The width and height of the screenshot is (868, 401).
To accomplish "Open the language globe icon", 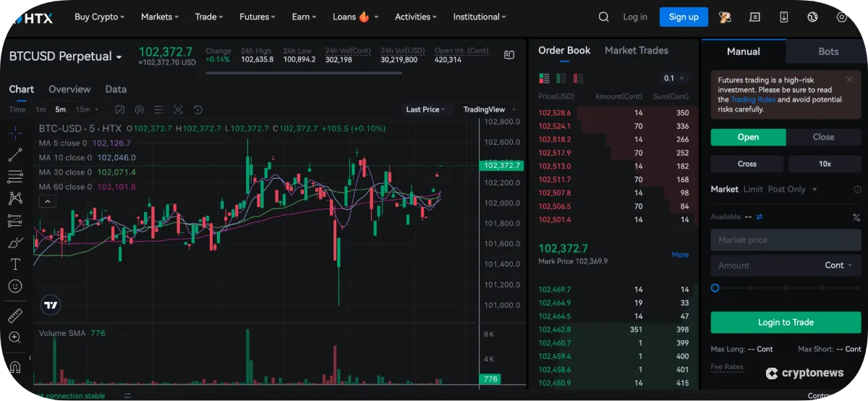I will click(812, 17).
